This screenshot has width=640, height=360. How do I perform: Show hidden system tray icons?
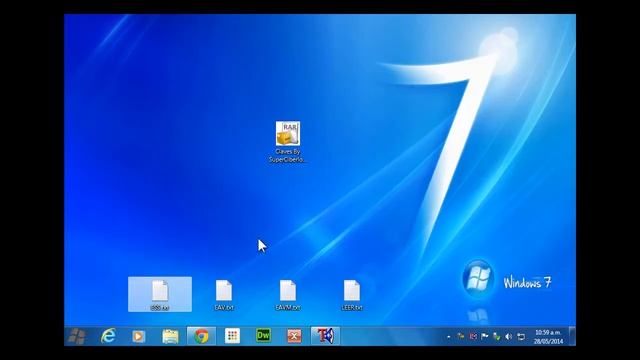(x=449, y=337)
